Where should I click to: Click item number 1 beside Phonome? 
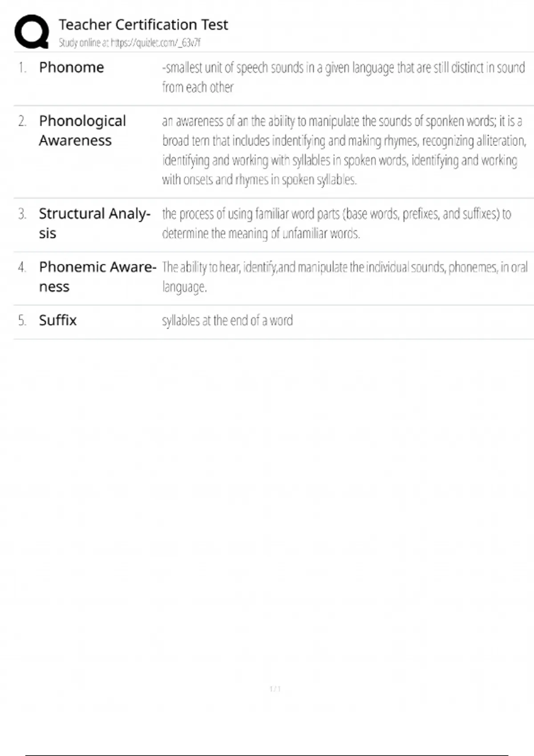click(x=22, y=68)
